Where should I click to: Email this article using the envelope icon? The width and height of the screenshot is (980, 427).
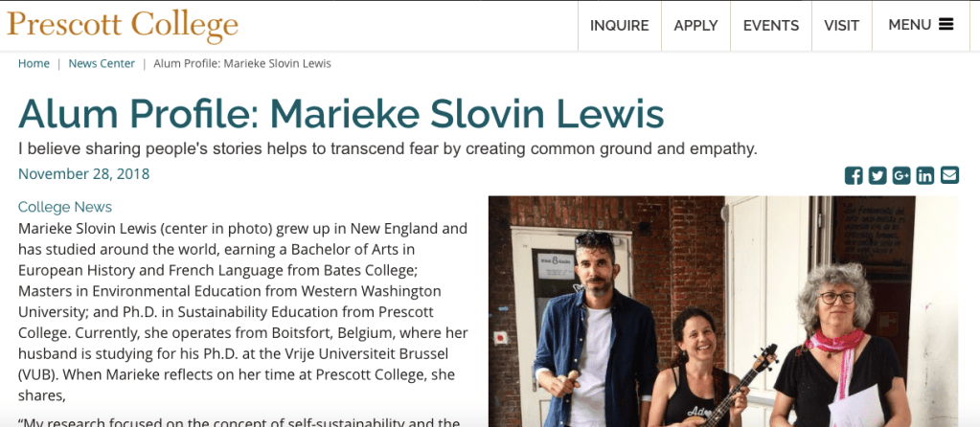point(949,175)
